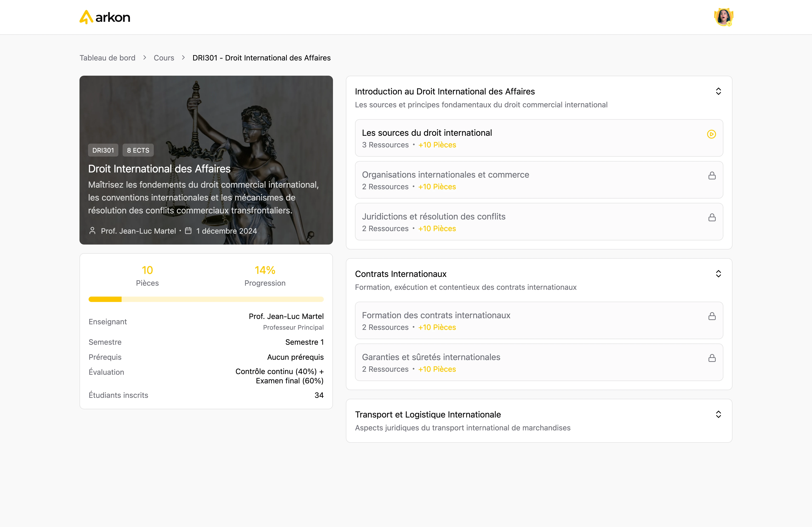The height and width of the screenshot is (527, 812).
Task: Click Droit International des Affaires banner title
Action: point(159,169)
